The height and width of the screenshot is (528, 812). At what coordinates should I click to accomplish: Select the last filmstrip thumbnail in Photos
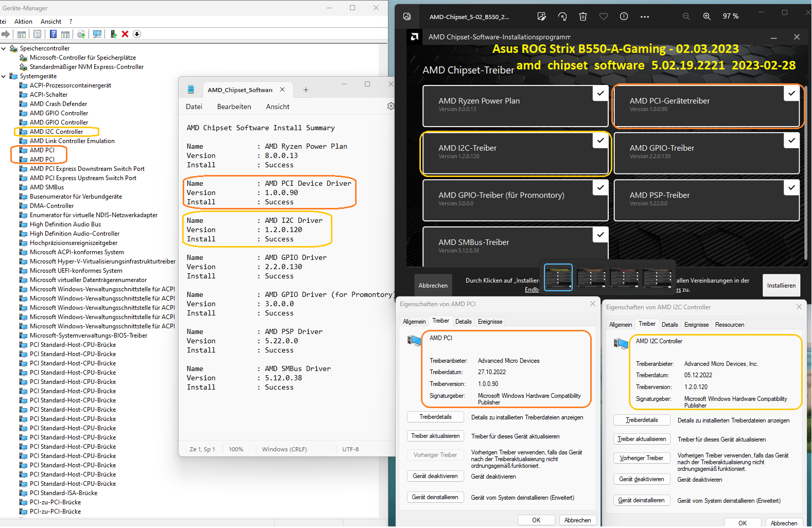pos(657,278)
